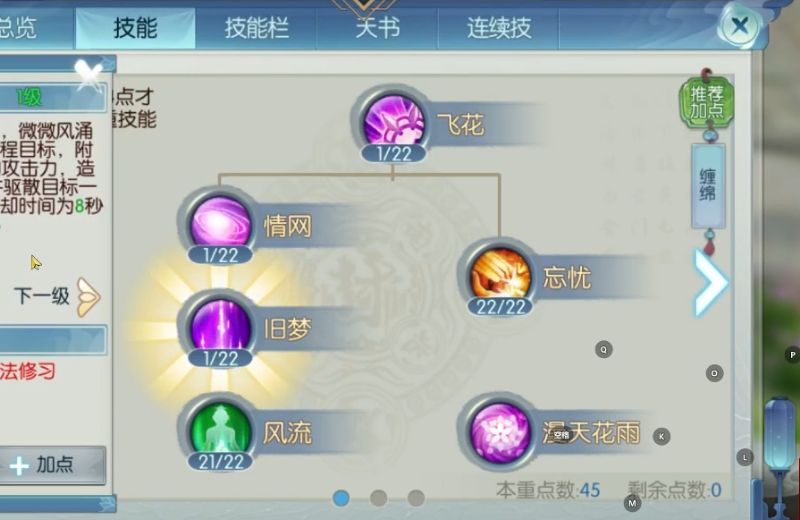The height and width of the screenshot is (520, 800).
Task: Click the white X on detail panel
Action: [x=89, y=73]
